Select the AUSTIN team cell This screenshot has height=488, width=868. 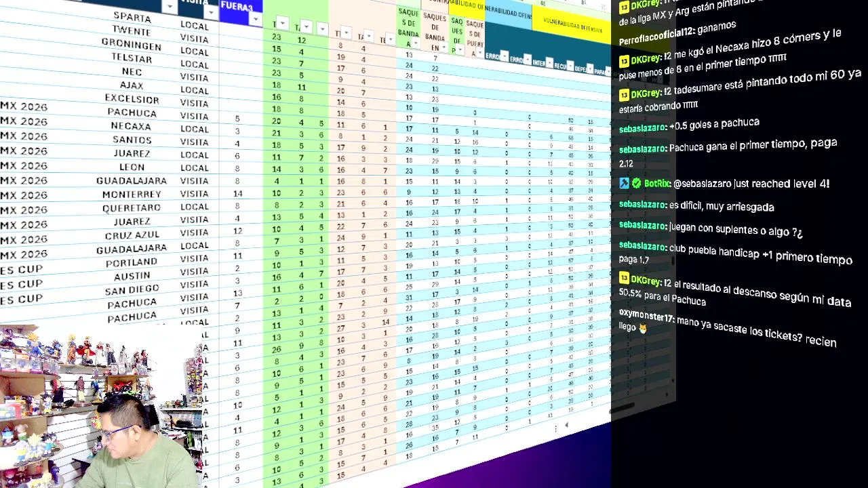(x=132, y=276)
